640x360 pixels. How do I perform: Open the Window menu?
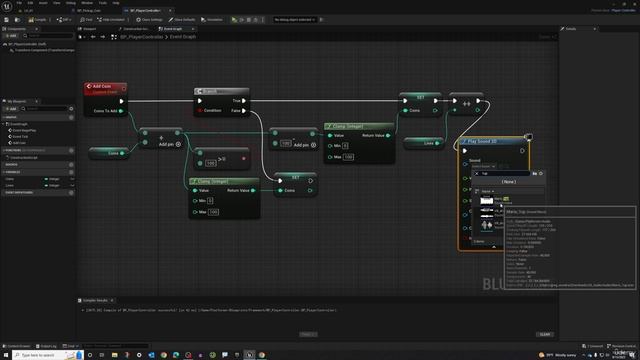click(x=87, y=3)
